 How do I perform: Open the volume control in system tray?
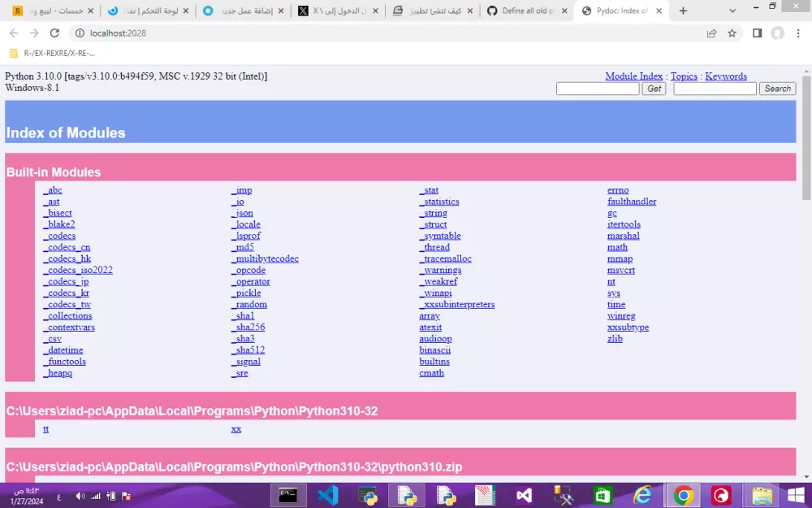coord(80,496)
